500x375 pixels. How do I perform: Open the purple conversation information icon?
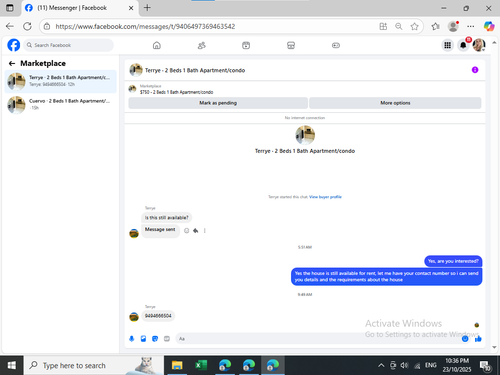tap(475, 70)
